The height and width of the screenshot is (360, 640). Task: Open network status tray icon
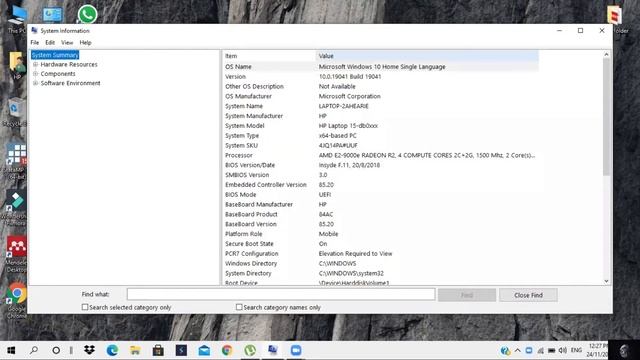coord(540,350)
